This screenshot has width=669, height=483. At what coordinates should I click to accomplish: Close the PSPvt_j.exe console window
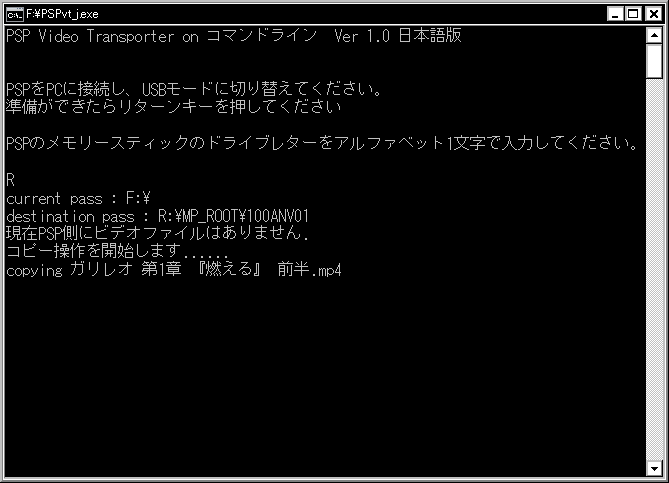654,15
